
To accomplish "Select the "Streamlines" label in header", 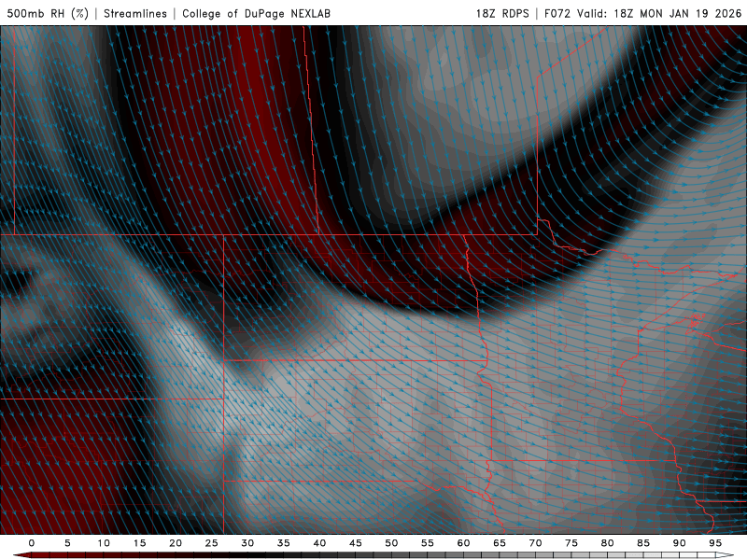I will pyautogui.click(x=135, y=13).
